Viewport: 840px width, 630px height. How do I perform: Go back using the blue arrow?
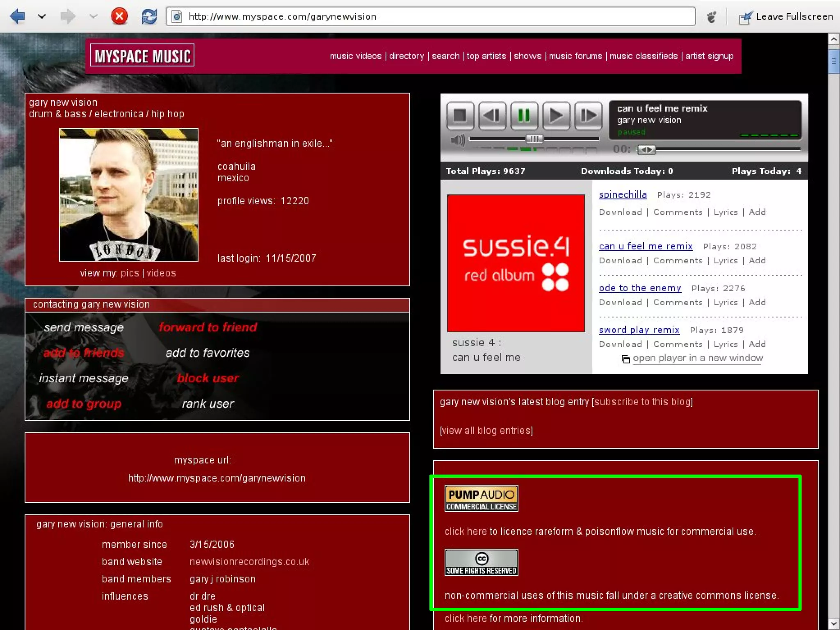pos(17,16)
